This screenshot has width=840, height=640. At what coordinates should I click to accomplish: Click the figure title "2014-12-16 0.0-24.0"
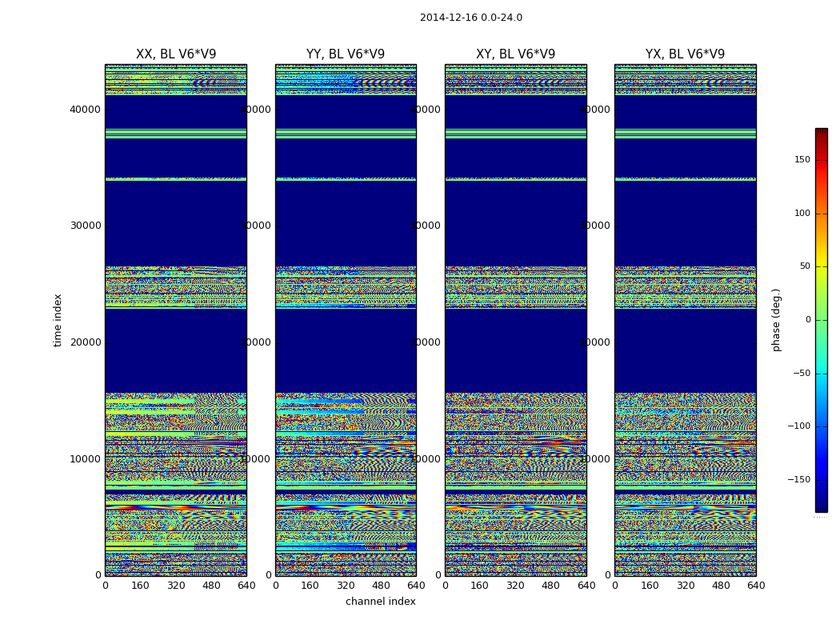(470, 18)
